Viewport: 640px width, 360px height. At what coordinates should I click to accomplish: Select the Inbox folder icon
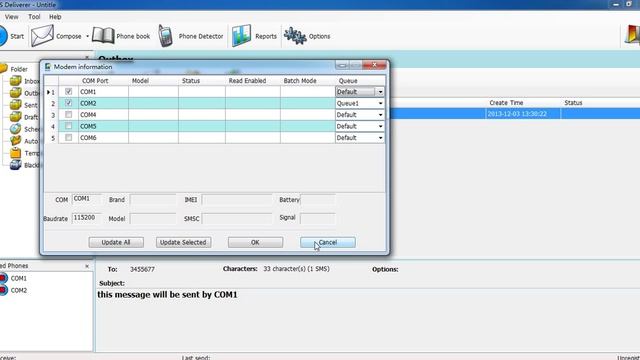tap(16, 81)
